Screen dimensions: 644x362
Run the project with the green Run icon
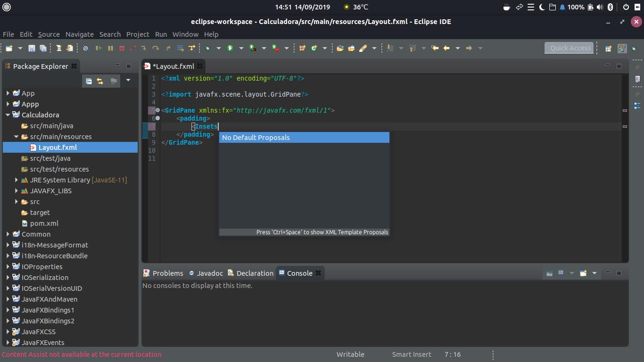pyautogui.click(x=230, y=48)
